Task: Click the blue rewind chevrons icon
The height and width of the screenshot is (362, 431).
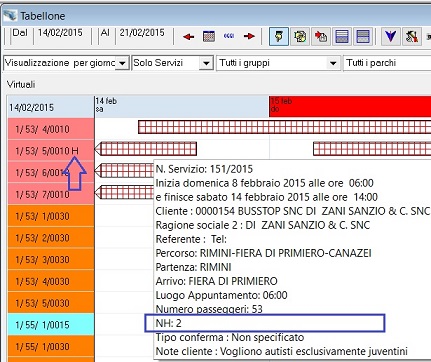Action: click(229, 36)
